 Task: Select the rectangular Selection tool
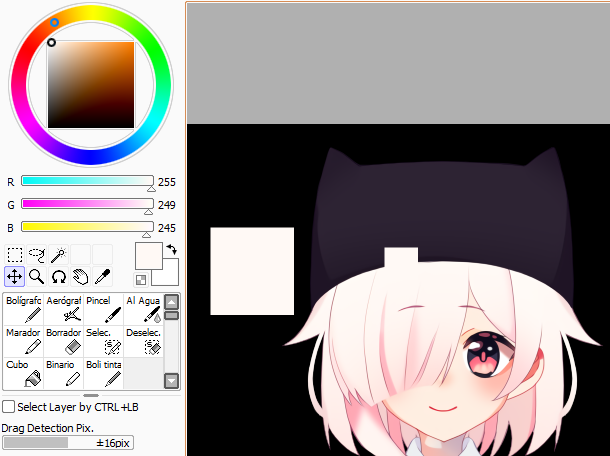click(x=15, y=255)
